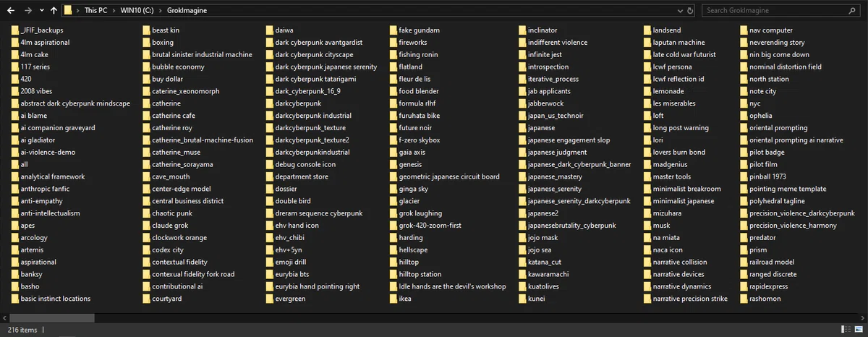Expand chevron after 'WIN10 (C:)' breadcrumb
The width and height of the screenshot is (868, 337).
pos(160,11)
